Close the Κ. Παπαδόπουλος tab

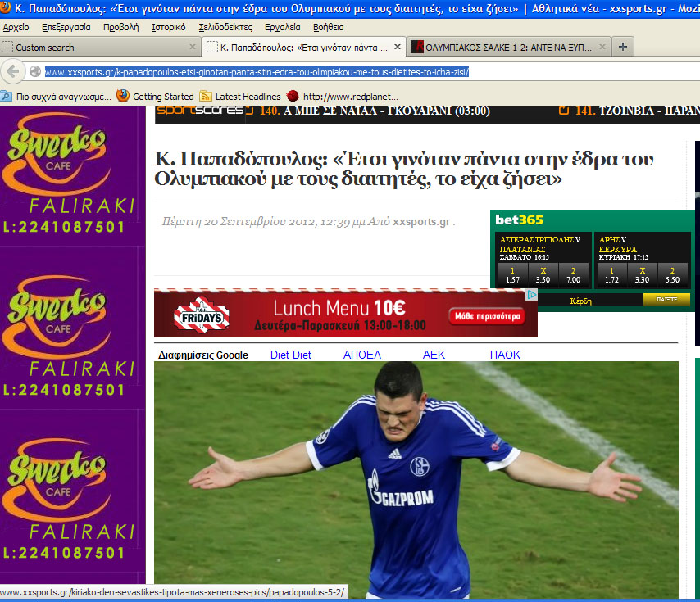click(x=398, y=47)
